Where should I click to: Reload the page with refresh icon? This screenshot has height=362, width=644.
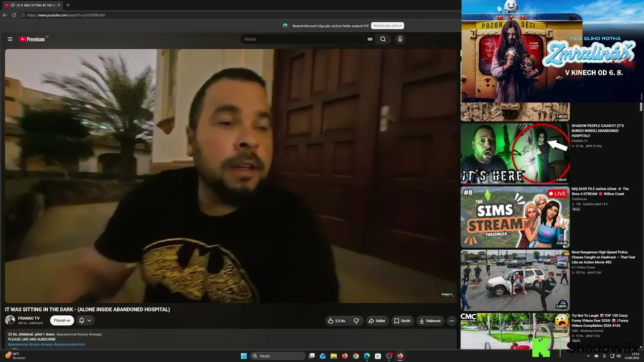[x=14, y=15]
